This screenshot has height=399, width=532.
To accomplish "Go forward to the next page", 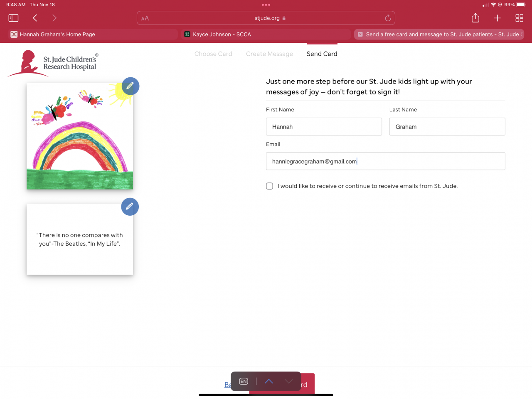I will pos(54,18).
